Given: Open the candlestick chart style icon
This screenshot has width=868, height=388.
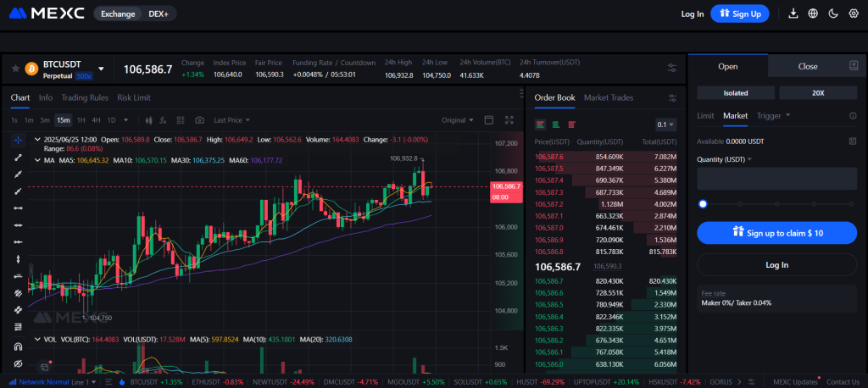Looking at the screenshot, I should [148, 120].
